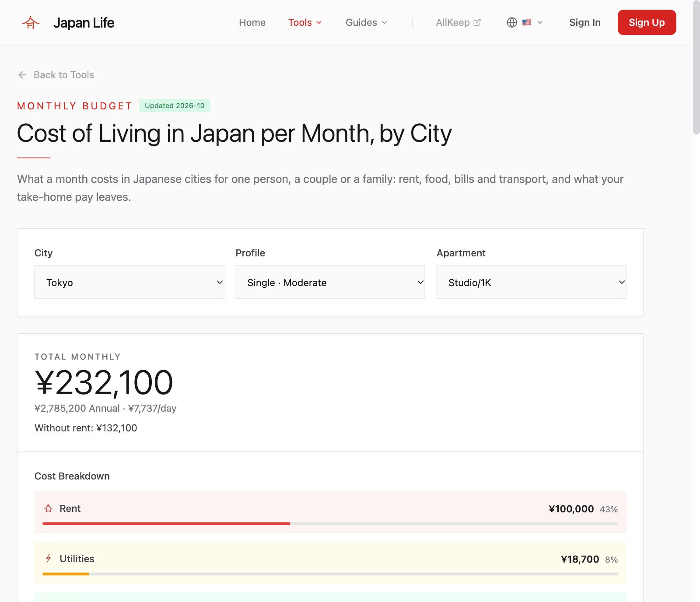Click the Cost of Living page heading

234,133
